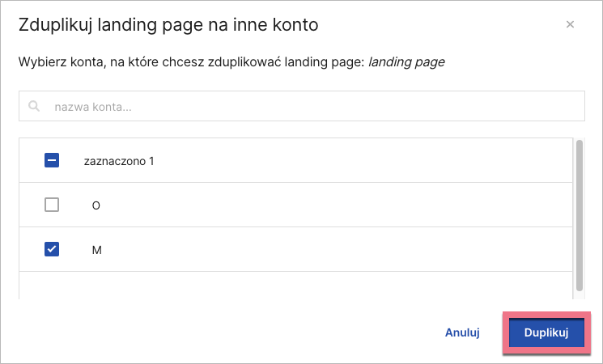The image size is (603, 364).
Task: Close the duplicate landing page dialog
Action: coord(570,24)
